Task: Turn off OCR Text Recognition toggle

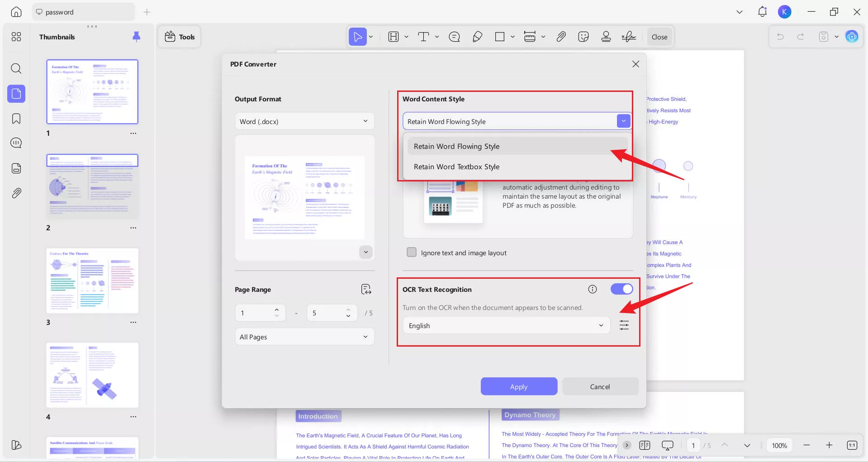Action: pos(621,289)
